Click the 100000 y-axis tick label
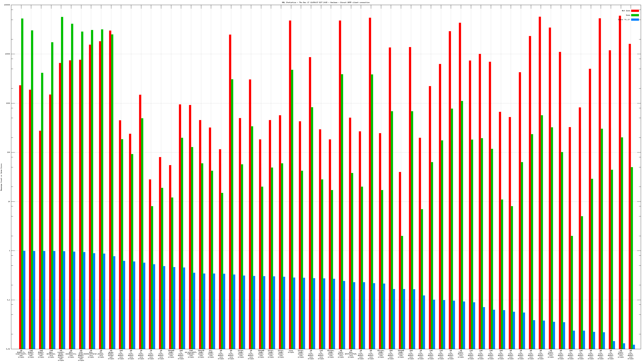Image resolution: width=644 pixels, height=362 pixels. coord(7,5)
